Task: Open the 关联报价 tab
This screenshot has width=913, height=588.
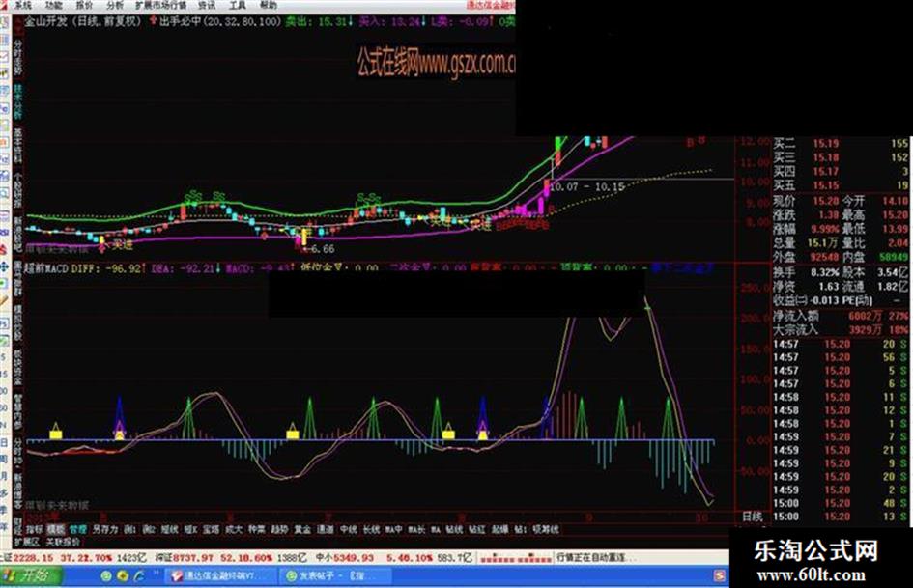Action: (x=63, y=542)
